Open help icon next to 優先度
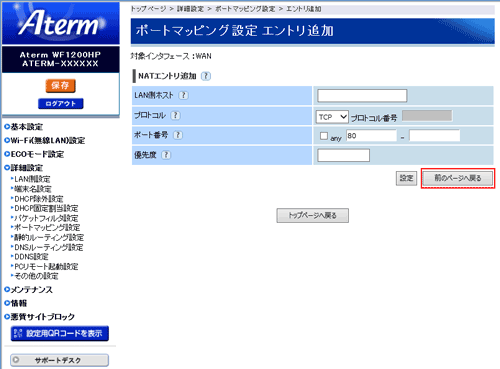500x369 pixels. (x=166, y=155)
